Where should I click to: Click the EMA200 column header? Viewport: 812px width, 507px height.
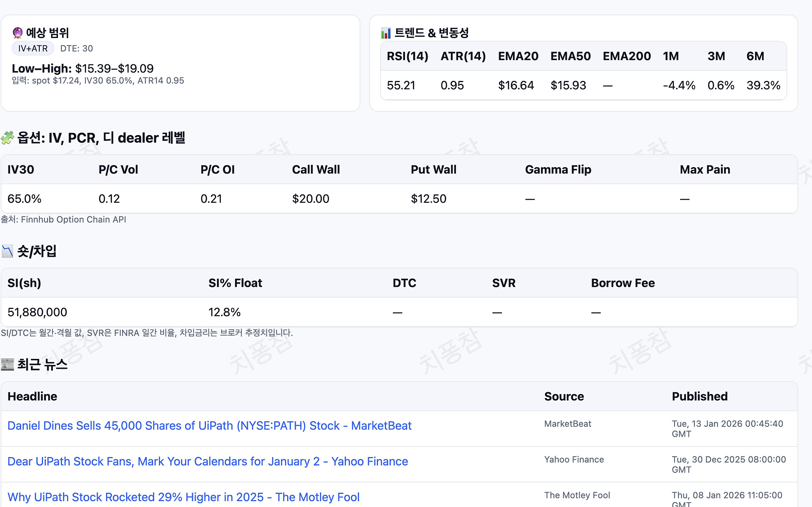click(x=626, y=56)
